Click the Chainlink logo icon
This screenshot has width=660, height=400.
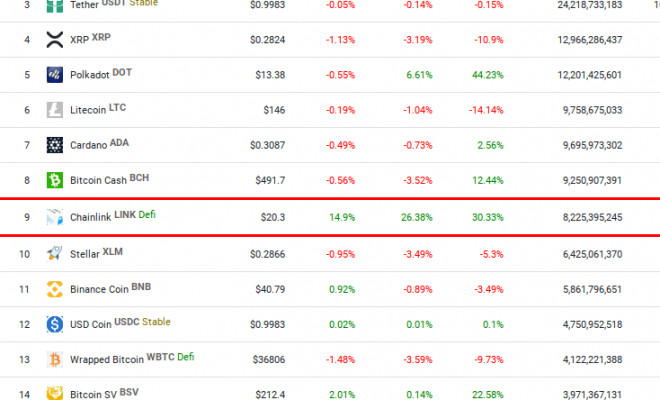55,217
